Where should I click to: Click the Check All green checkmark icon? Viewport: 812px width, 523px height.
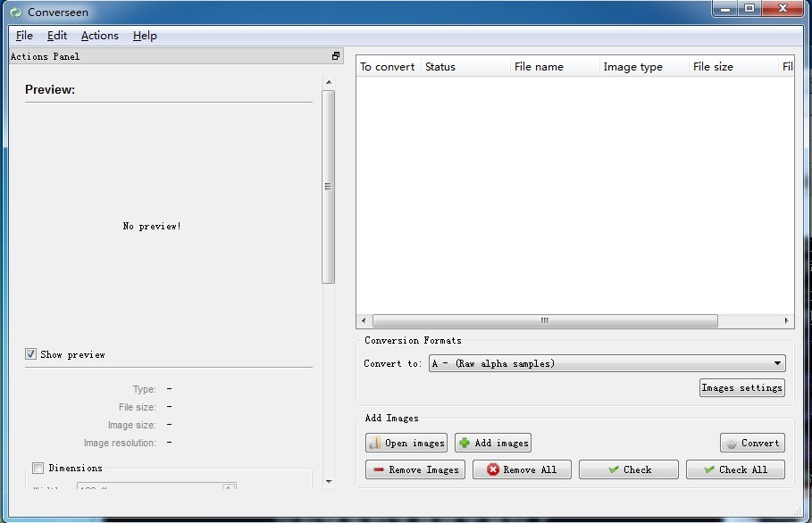coord(709,469)
